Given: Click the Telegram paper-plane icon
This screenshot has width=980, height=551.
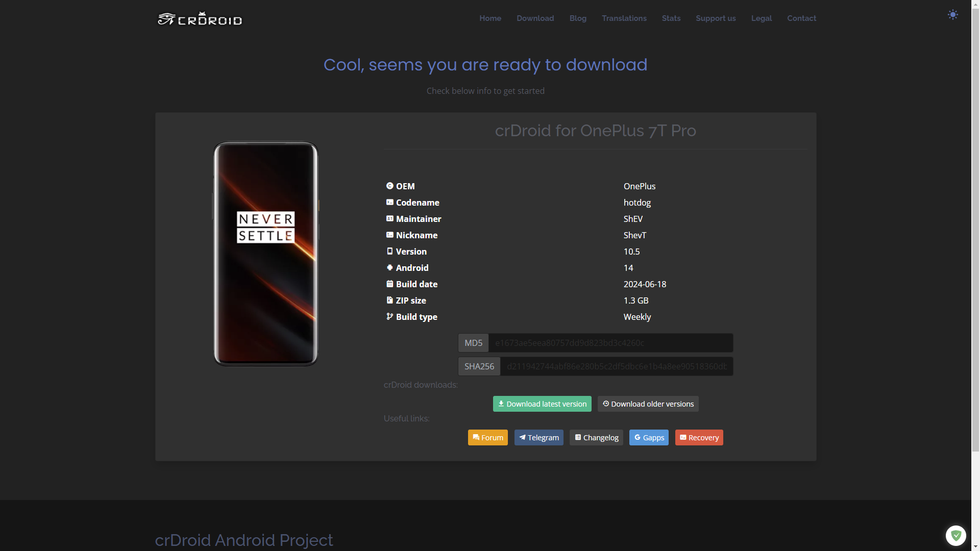Looking at the screenshot, I should point(523,437).
